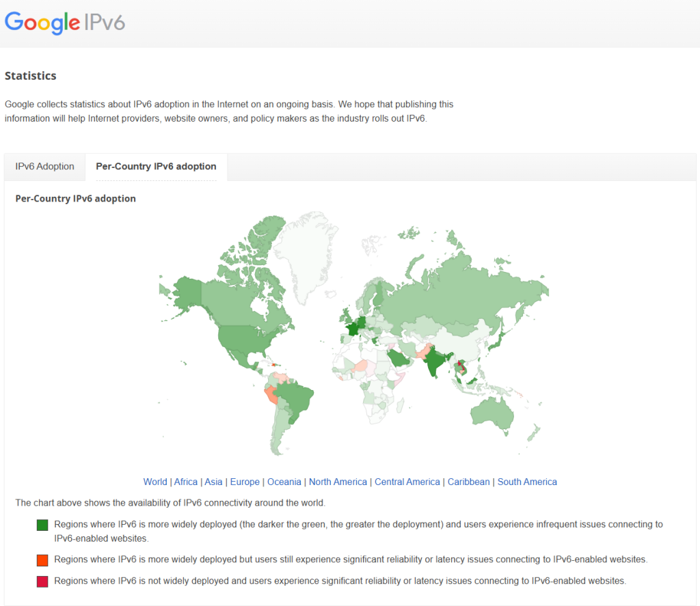
Task: Zoom the map to Asia
Action: click(x=214, y=482)
